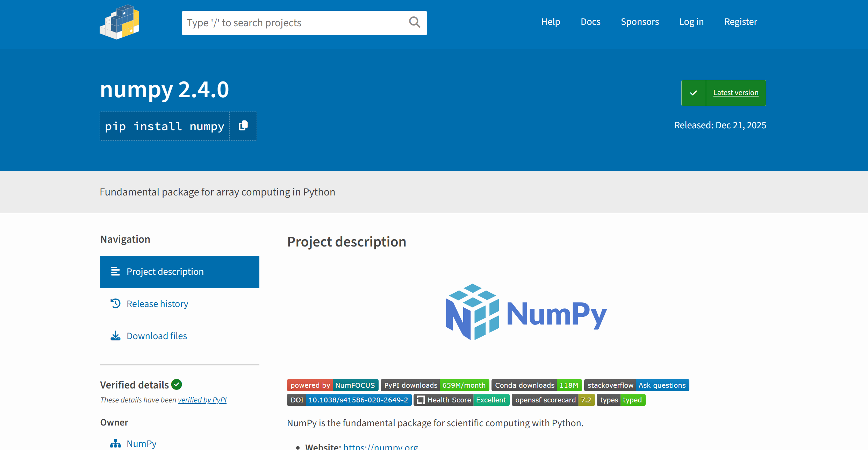The image size is (868, 450).
Task: Click the Register link
Action: click(x=740, y=22)
